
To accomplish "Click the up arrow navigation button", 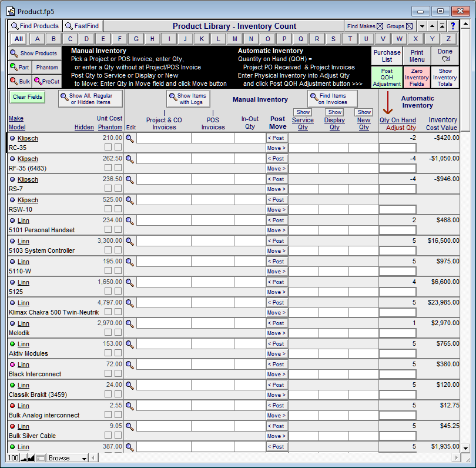I will pos(433,26).
